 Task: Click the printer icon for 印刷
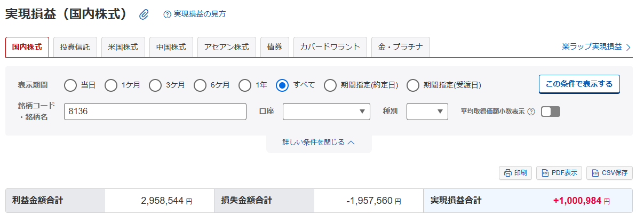click(x=508, y=173)
